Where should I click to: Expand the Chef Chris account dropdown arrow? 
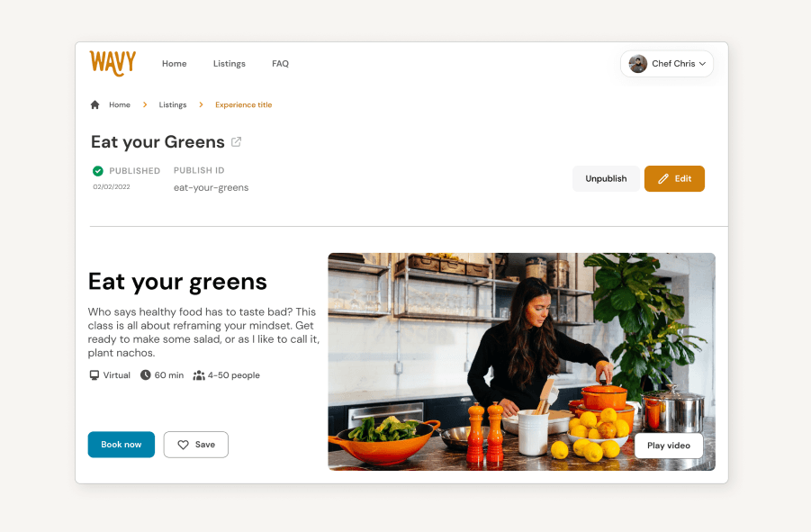tap(702, 64)
